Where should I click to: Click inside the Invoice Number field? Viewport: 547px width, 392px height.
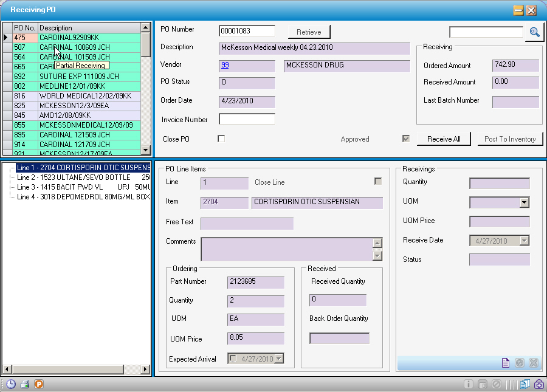246,119
